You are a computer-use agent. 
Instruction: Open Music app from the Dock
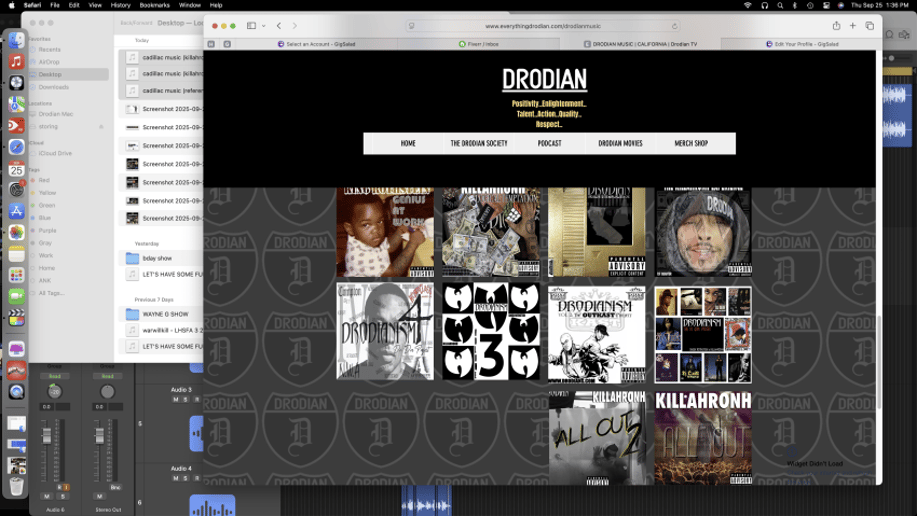click(x=16, y=61)
